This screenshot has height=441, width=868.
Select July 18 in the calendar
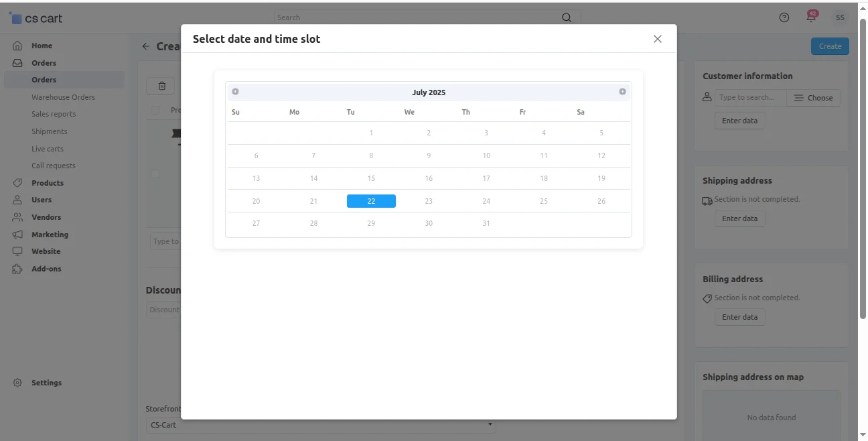[544, 178]
